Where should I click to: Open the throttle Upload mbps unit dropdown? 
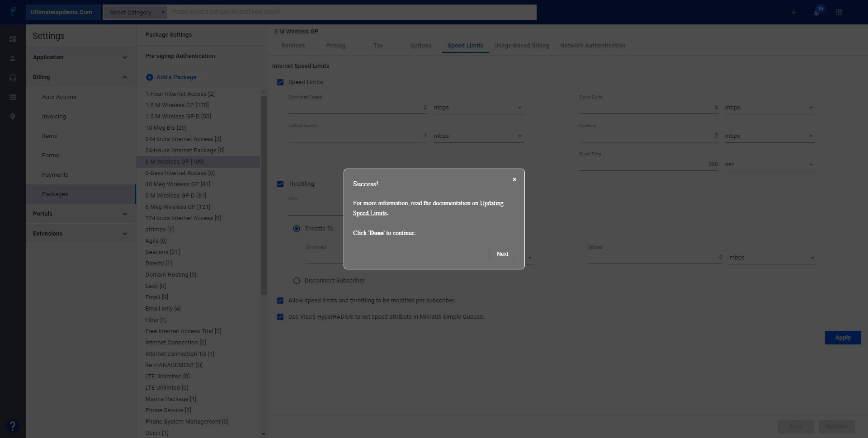pyautogui.click(x=773, y=258)
